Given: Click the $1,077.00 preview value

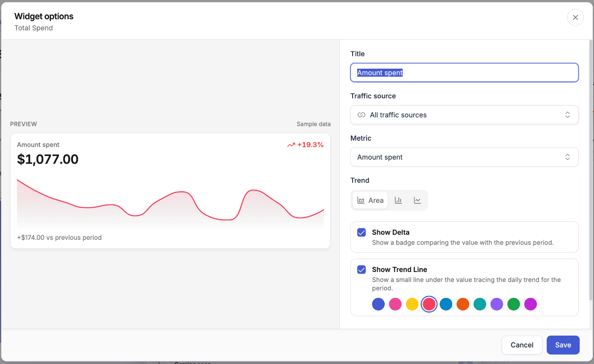Looking at the screenshot, I should click(x=48, y=159).
